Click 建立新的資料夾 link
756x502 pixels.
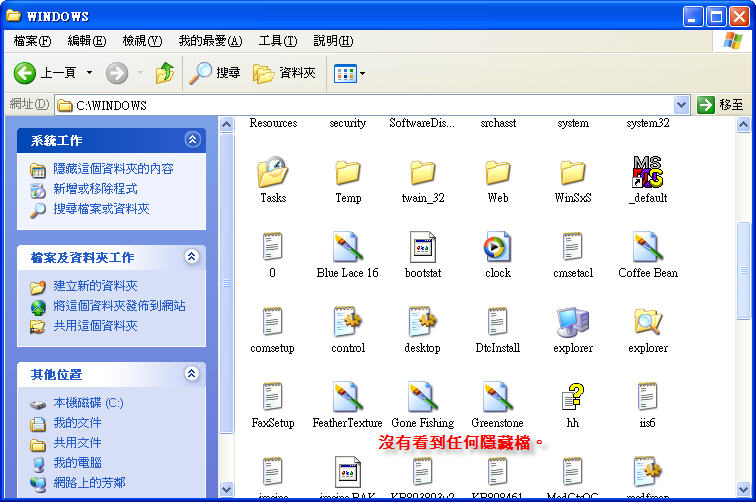95,286
